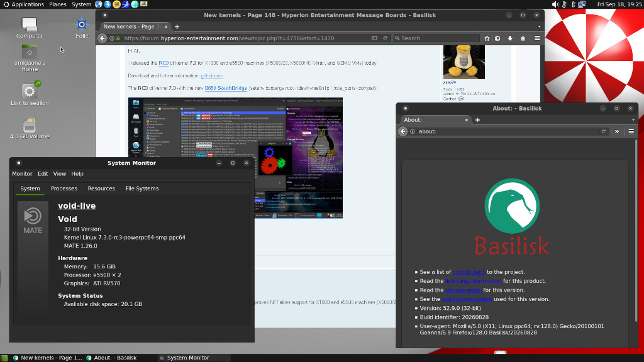Reload the Hyperion forum page
The height and width of the screenshot is (362, 644).
point(386,38)
